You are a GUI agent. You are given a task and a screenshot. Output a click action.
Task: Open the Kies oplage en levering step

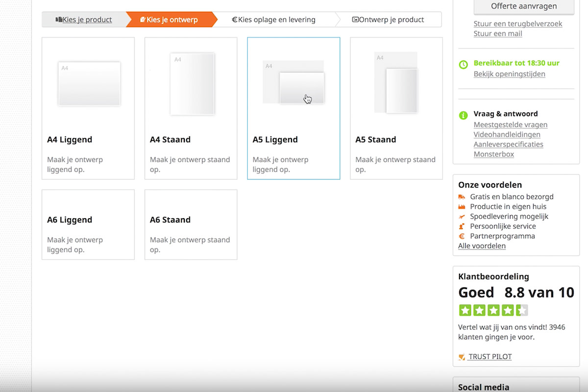pos(274,20)
